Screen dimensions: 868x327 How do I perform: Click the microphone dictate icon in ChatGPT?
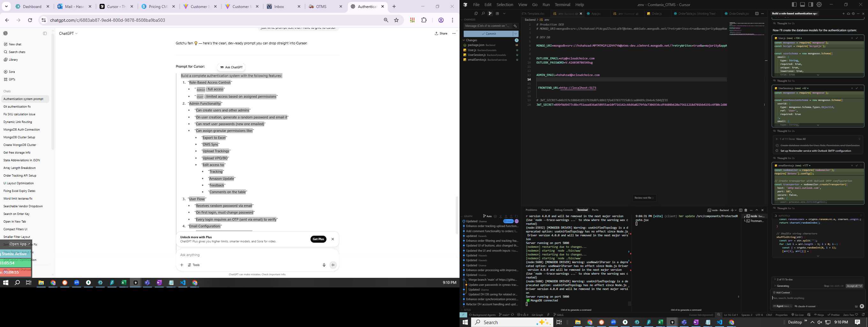[324, 265]
